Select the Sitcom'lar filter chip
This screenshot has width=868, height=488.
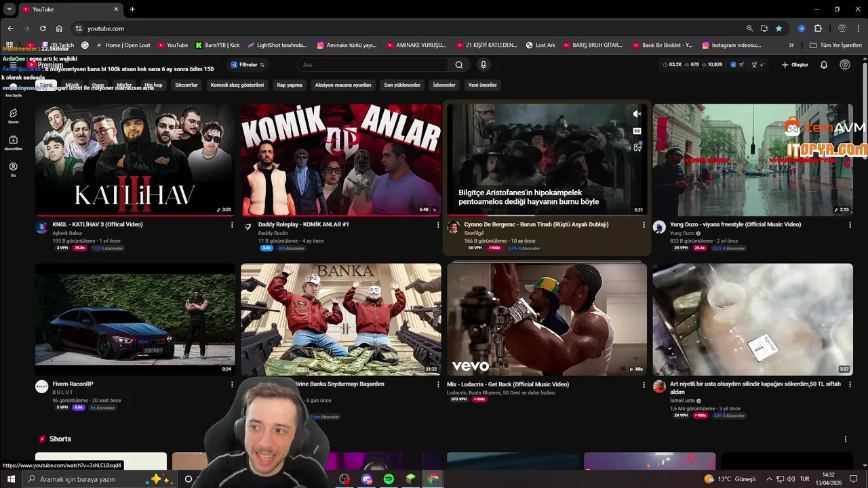186,85
